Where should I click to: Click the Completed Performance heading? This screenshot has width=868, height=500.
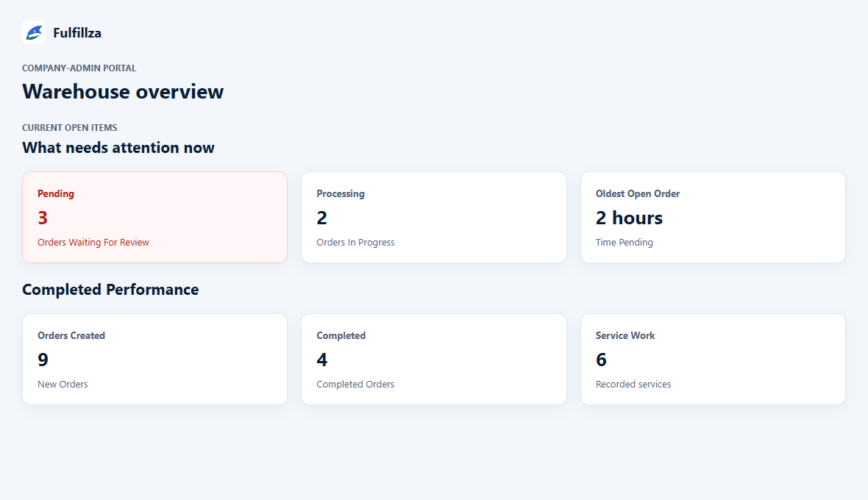110,290
